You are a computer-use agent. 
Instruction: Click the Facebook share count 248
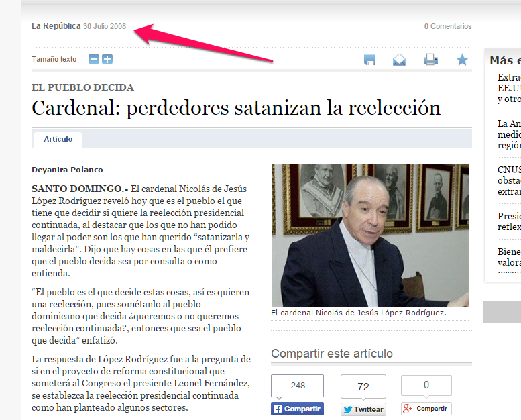(298, 386)
